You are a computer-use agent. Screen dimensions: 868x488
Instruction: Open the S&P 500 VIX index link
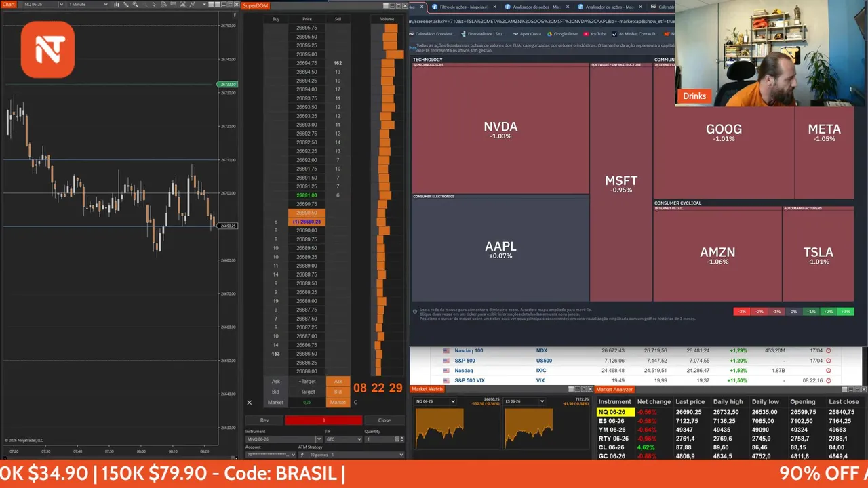point(469,380)
